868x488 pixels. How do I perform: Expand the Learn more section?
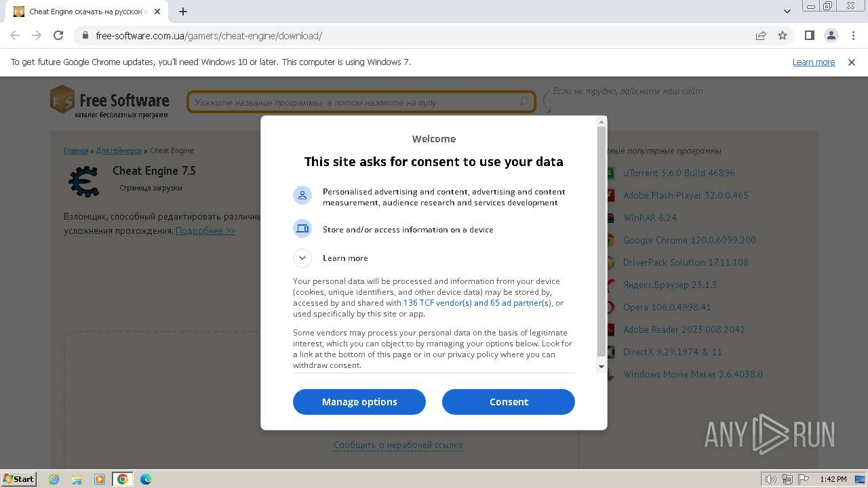pos(302,258)
